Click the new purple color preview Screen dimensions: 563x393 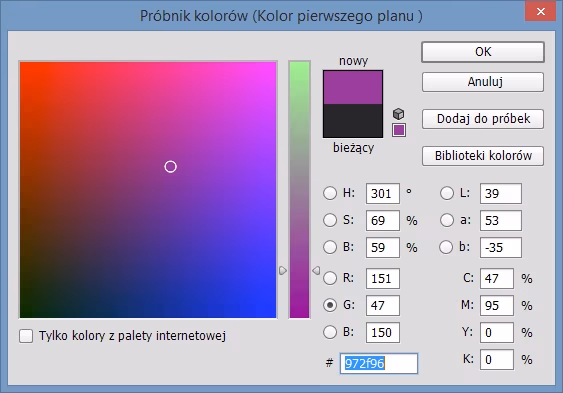353,87
